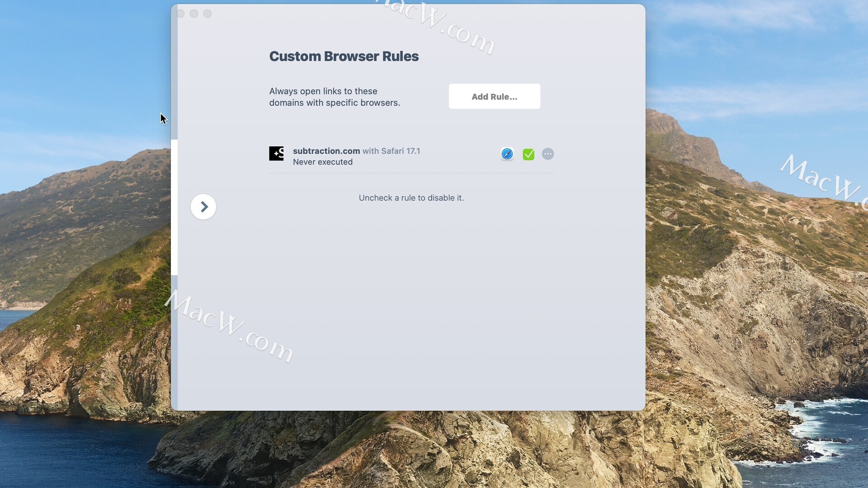
Task: Open the Safari browser icon for subtraction.com rule
Action: pos(507,154)
